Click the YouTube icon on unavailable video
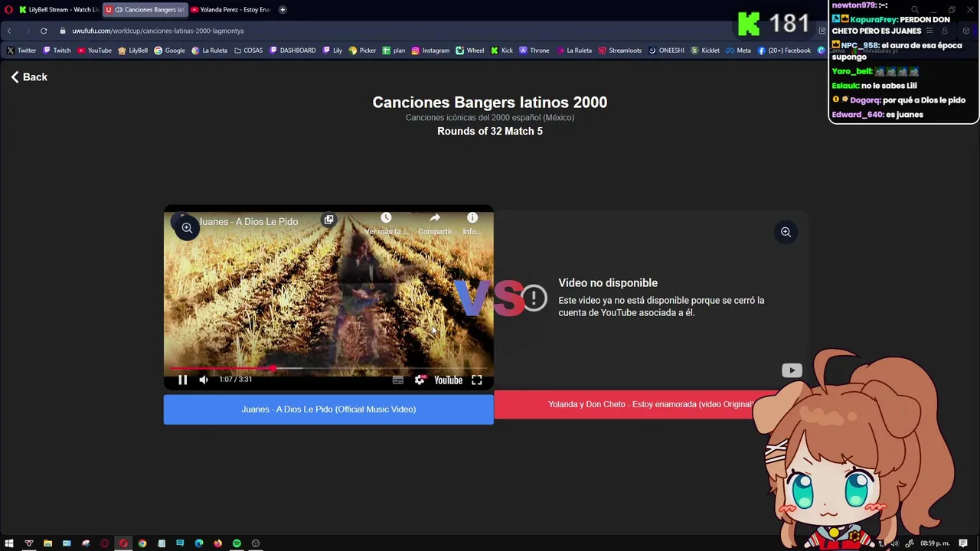Screen dimensions: 980x551 point(792,370)
